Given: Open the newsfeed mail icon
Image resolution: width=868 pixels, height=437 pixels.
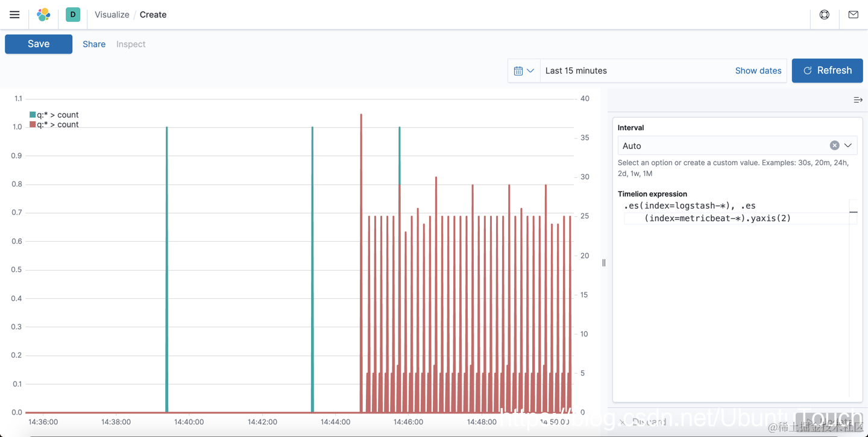Looking at the screenshot, I should [854, 14].
